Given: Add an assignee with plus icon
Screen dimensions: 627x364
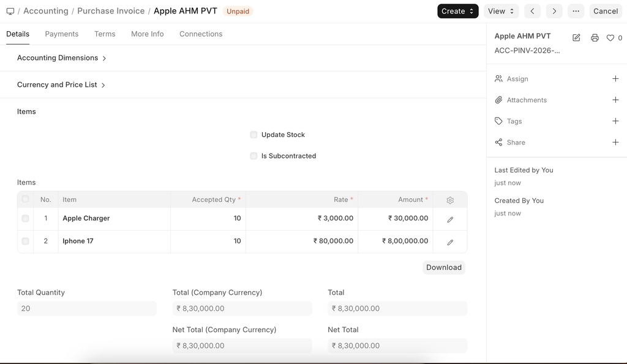Looking at the screenshot, I should click(615, 79).
